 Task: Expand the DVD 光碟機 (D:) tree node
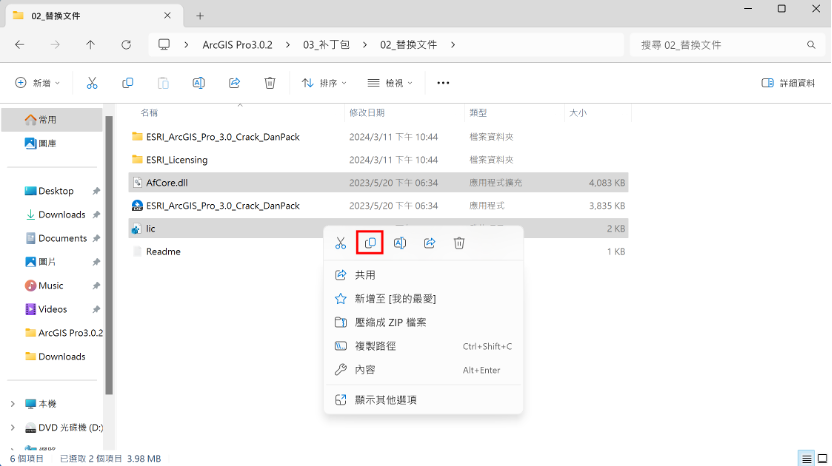[x=13, y=427]
